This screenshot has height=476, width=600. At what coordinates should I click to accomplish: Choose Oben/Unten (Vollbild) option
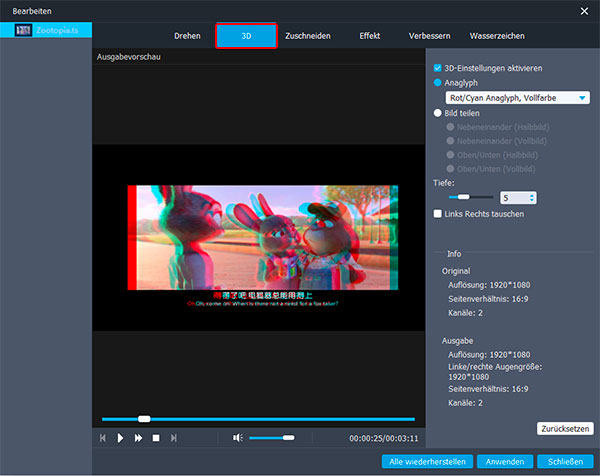pos(450,169)
